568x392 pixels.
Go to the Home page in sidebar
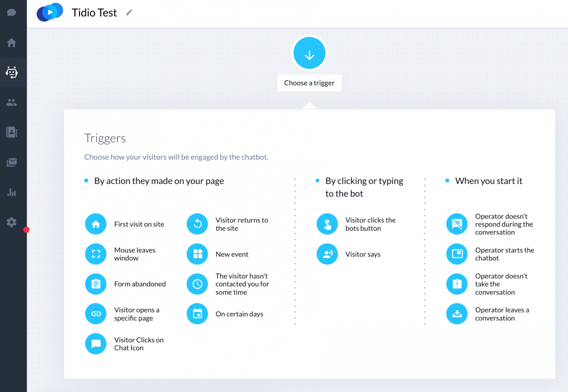[12, 43]
